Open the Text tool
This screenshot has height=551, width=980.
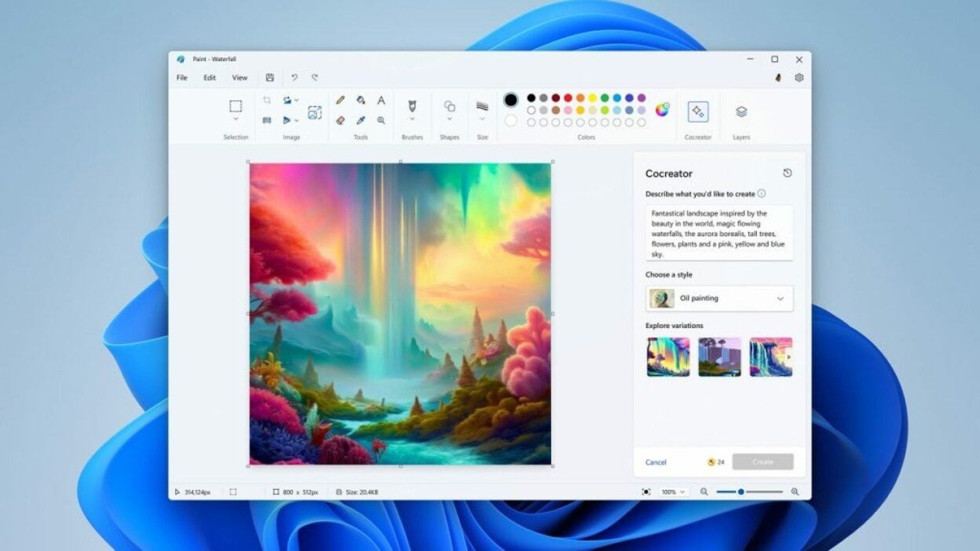coord(381,101)
